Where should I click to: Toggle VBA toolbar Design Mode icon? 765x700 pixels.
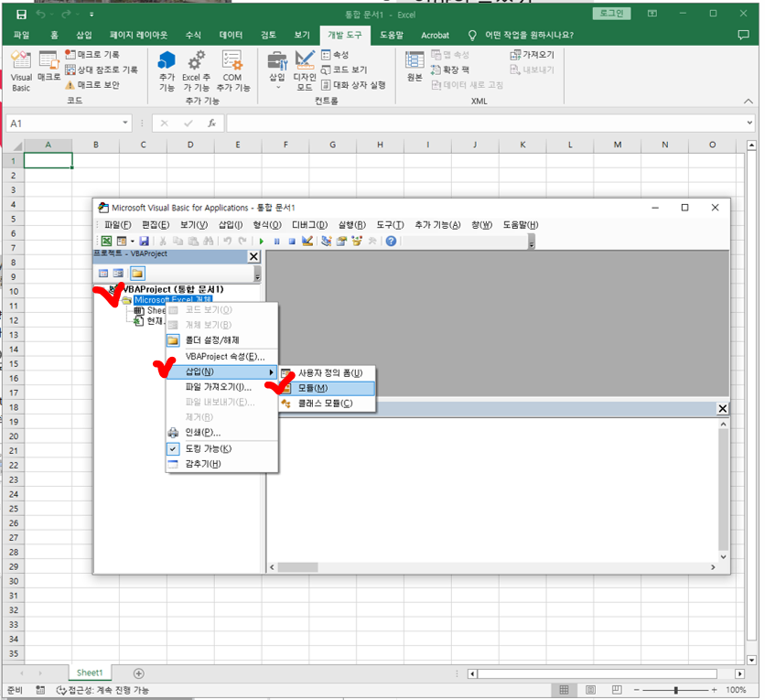pos(307,241)
